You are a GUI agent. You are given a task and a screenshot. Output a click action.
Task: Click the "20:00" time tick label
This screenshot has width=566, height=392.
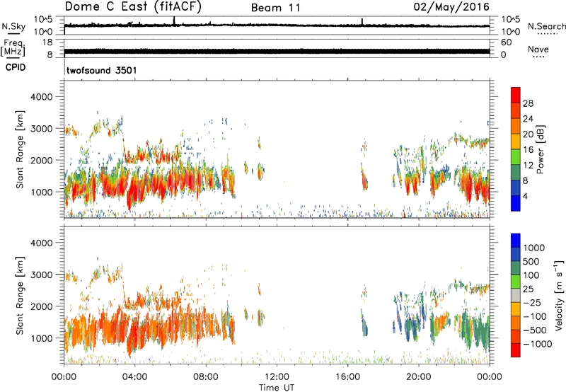[418, 377]
